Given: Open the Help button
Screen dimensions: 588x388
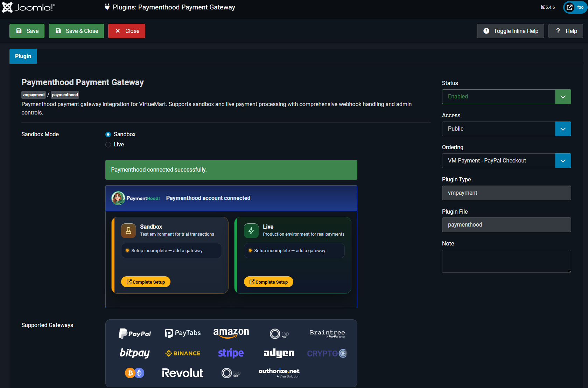Looking at the screenshot, I should [x=566, y=31].
